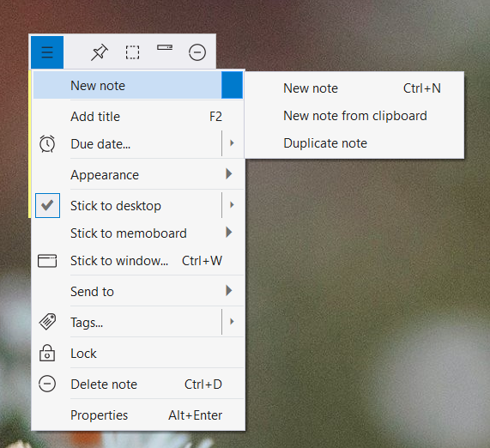Click the circled minus delete icon in the toolbar

pos(197,52)
